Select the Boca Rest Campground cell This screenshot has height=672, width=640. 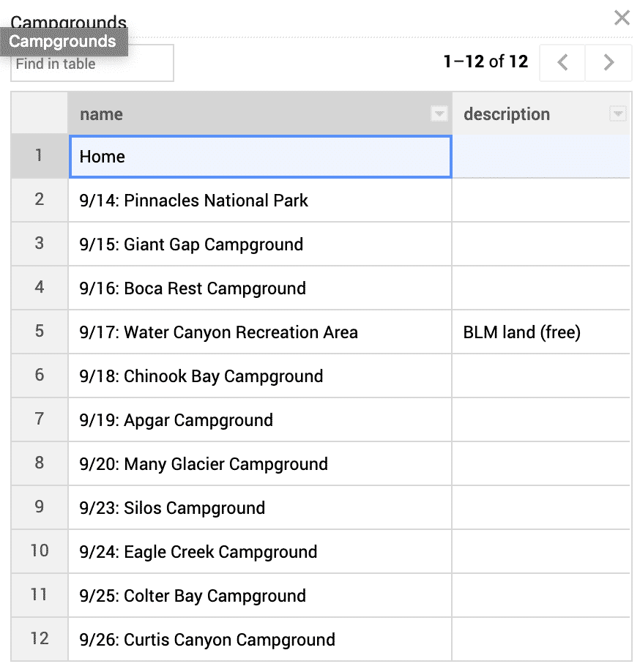260,288
